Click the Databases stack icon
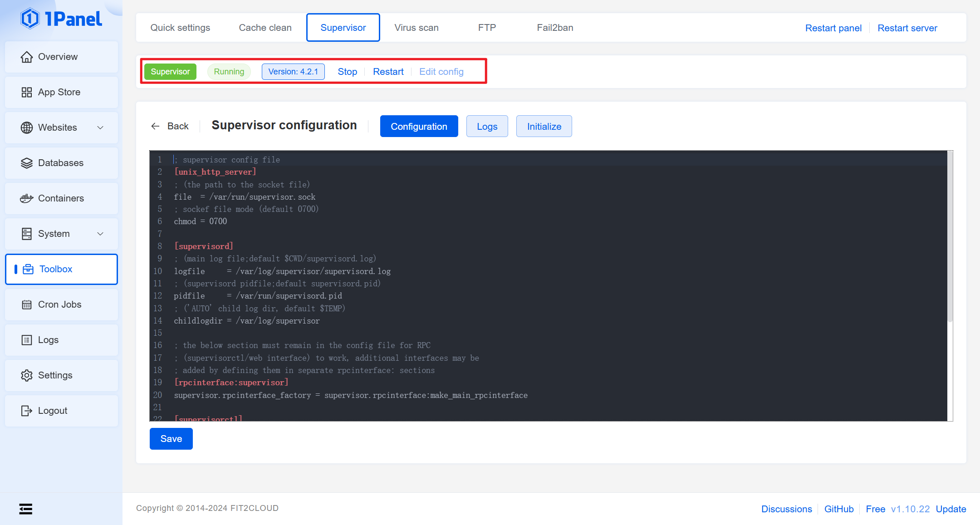This screenshot has width=980, height=525. (27, 163)
